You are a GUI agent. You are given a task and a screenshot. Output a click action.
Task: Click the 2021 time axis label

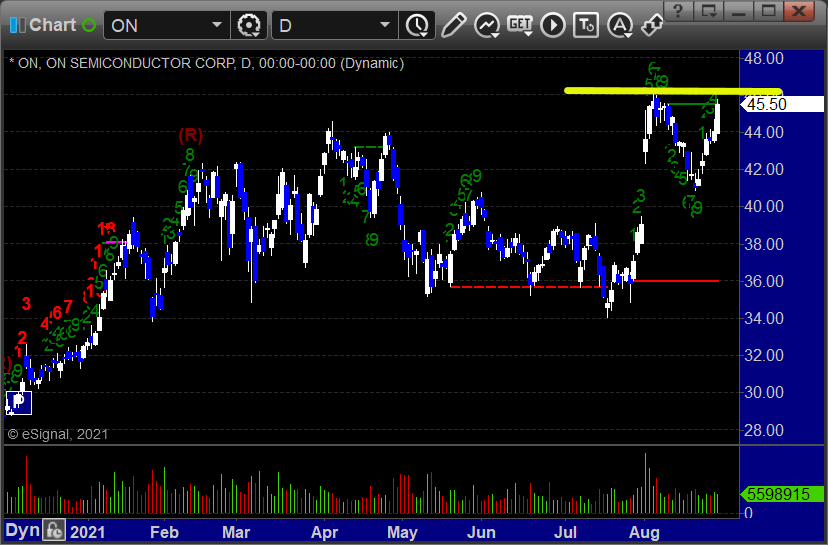(x=88, y=532)
